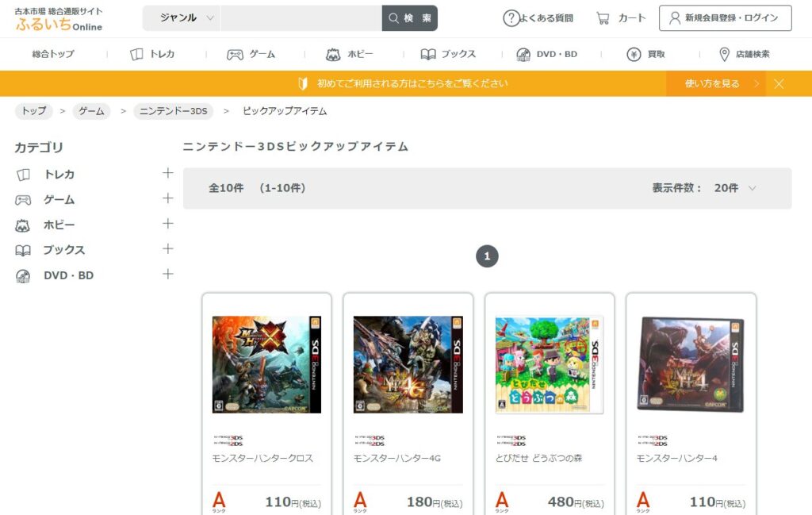The width and height of the screenshot is (812, 515).
Task: Click the ニンテンドー3DS breadcrumb link
Action: pyautogui.click(x=174, y=111)
